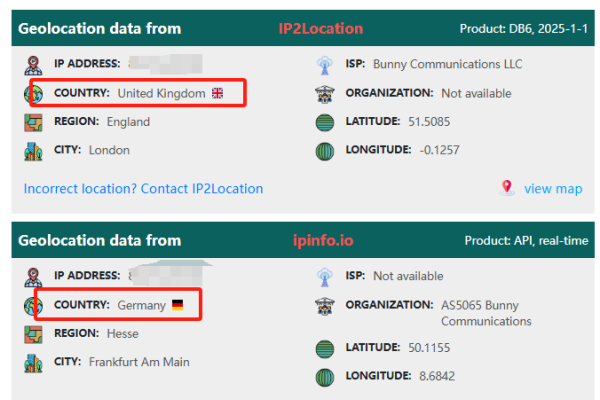Click organization icon beside AS5065 Bunny Communications
This screenshot has width=600, height=400.
(x=324, y=306)
